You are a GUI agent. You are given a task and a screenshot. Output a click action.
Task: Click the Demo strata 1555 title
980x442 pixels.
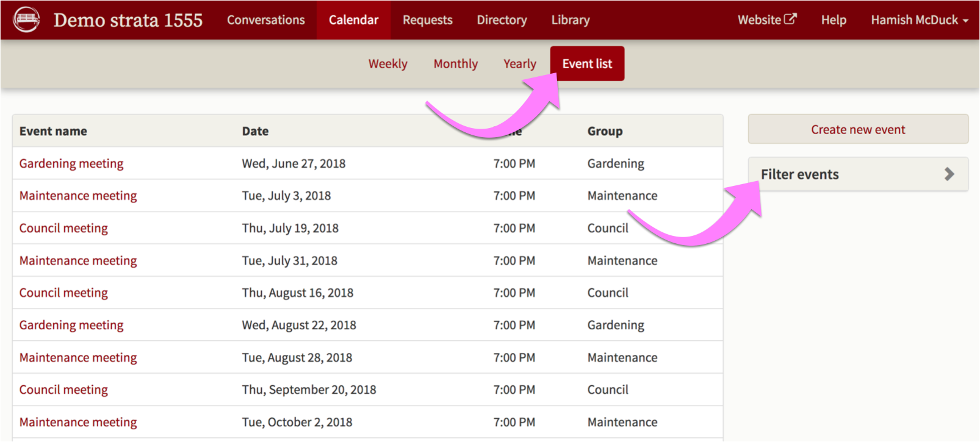pyautogui.click(x=128, y=20)
